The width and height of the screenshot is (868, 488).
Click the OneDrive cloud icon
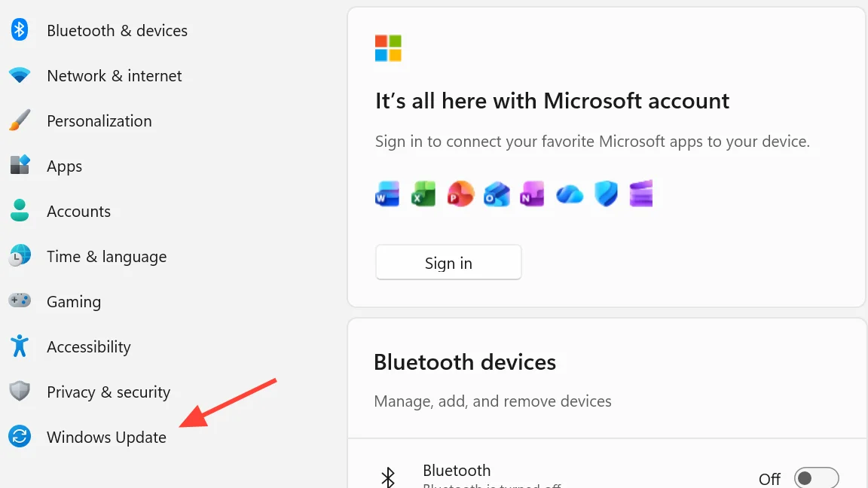(570, 195)
